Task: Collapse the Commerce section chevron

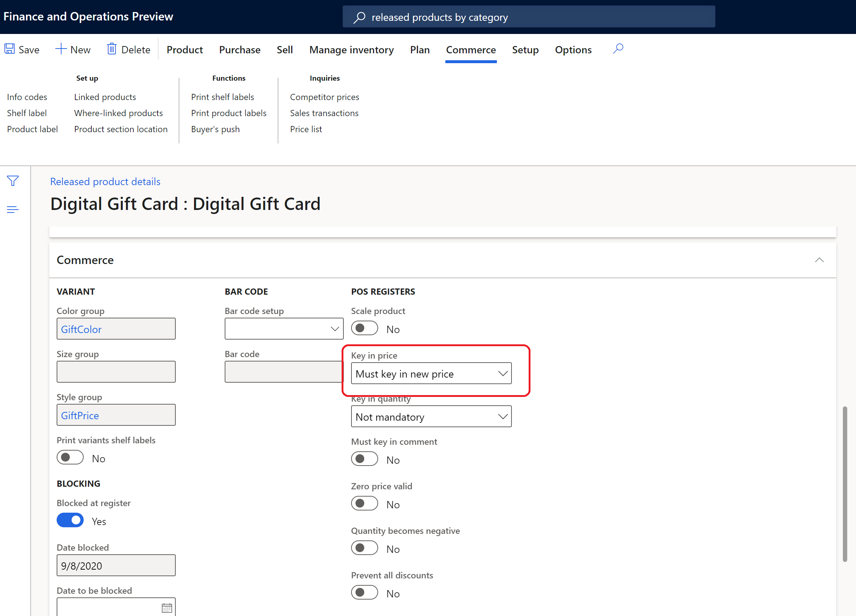Action: 819,260
